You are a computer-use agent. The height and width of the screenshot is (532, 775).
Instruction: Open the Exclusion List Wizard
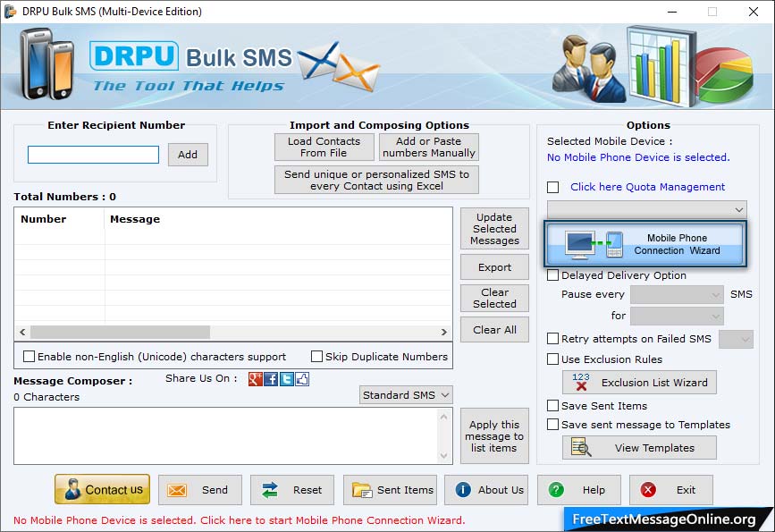pos(639,382)
